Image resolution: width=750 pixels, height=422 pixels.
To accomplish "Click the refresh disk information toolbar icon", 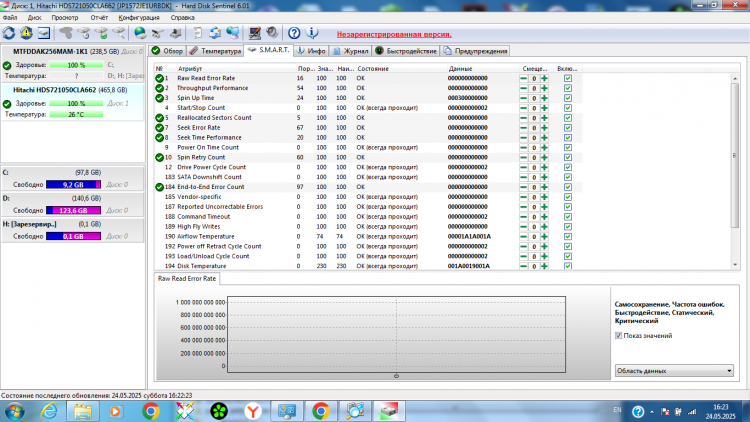I will [9, 33].
